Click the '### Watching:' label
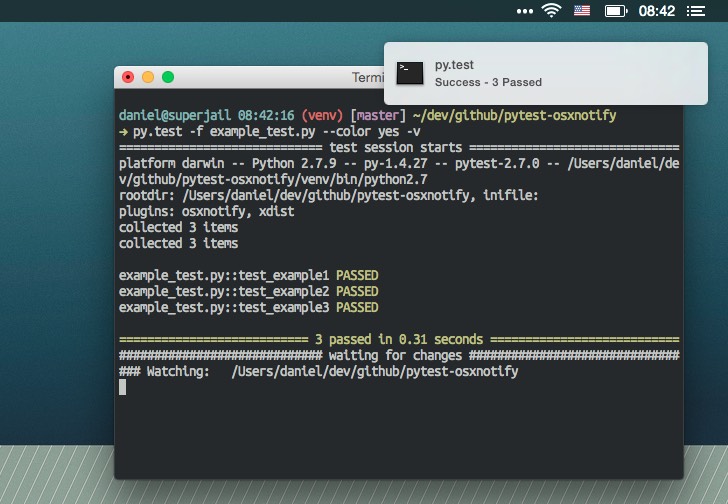The width and height of the screenshot is (728, 504). pos(164,371)
